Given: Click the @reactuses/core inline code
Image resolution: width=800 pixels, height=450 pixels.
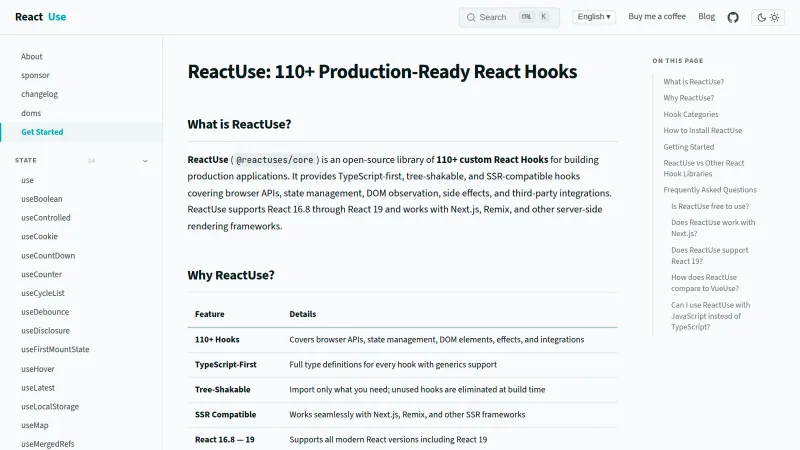Looking at the screenshot, I should 274,160.
